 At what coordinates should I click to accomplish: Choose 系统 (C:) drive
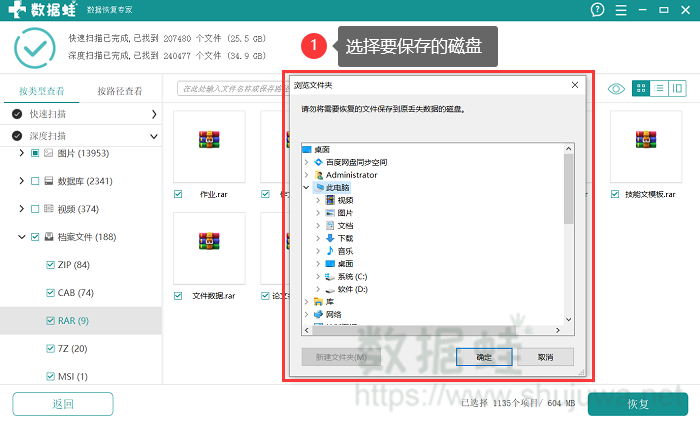(x=352, y=277)
